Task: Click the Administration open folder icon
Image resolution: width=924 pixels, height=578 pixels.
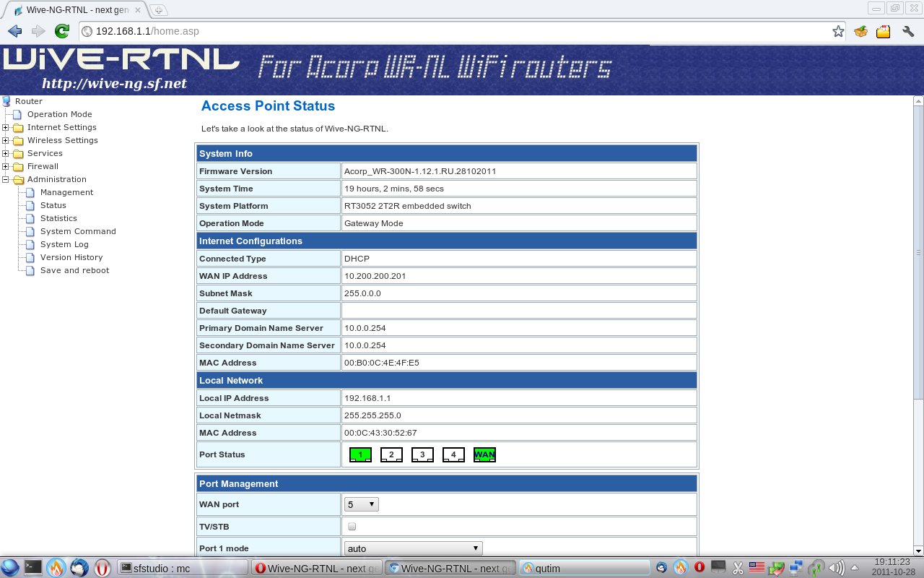Action: tap(18, 180)
